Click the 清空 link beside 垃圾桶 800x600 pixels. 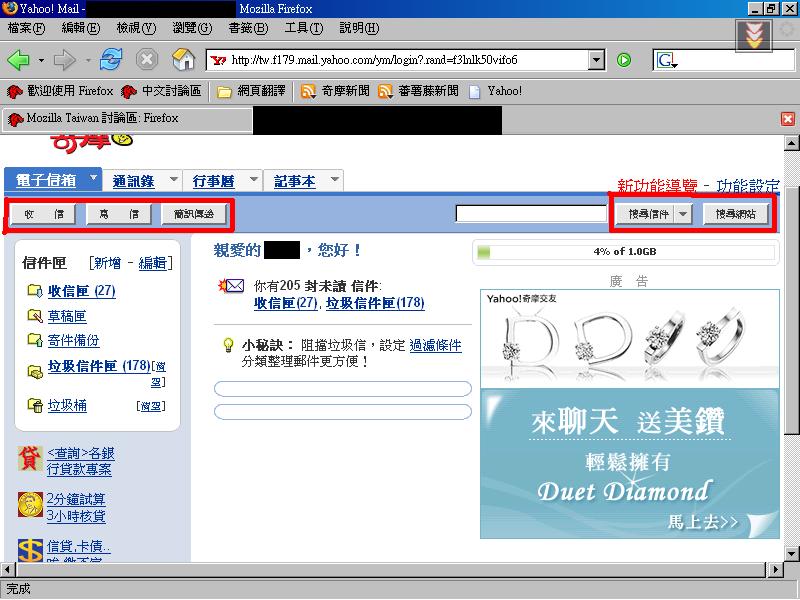(151, 406)
